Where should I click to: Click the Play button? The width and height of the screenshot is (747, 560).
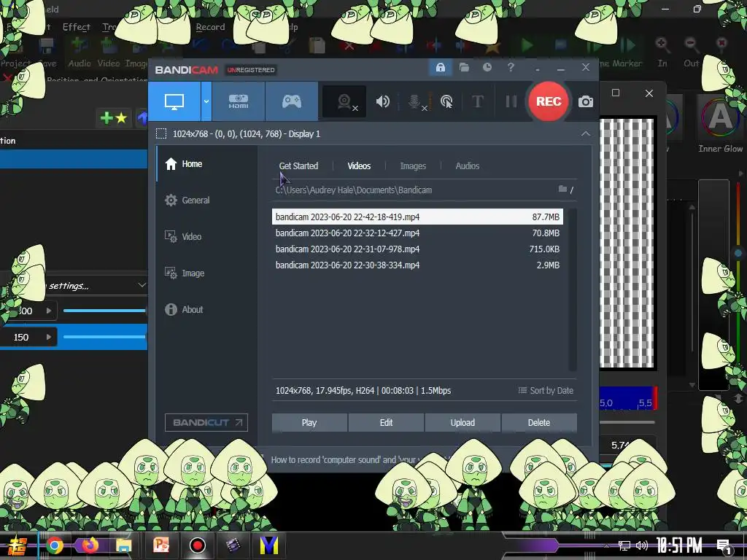(x=309, y=422)
